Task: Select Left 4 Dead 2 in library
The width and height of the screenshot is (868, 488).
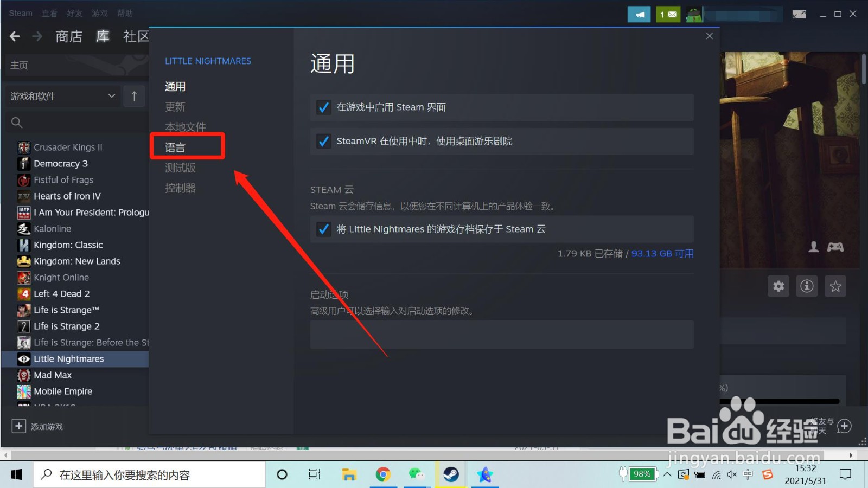Action: [x=62, y=294]
